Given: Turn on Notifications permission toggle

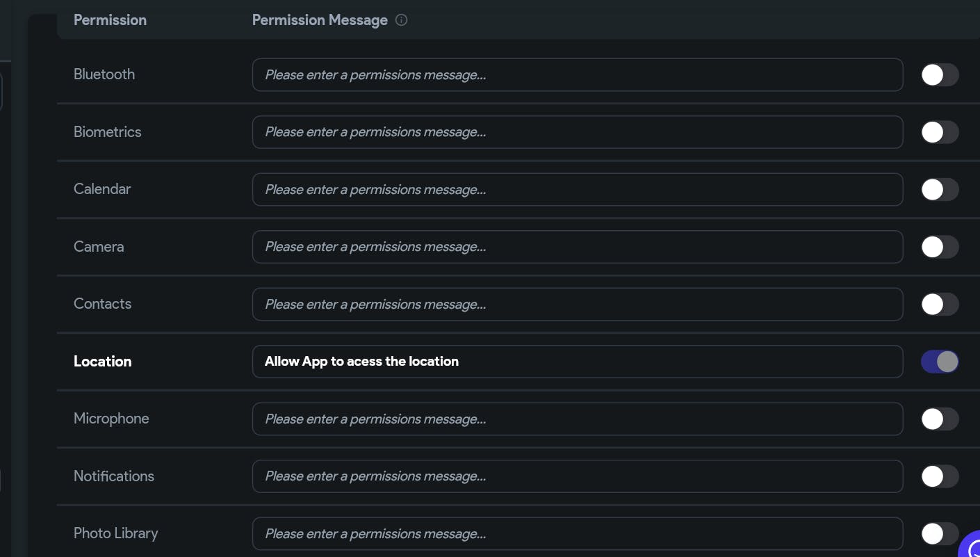Looking at the screenshot, I should (940, 476).
